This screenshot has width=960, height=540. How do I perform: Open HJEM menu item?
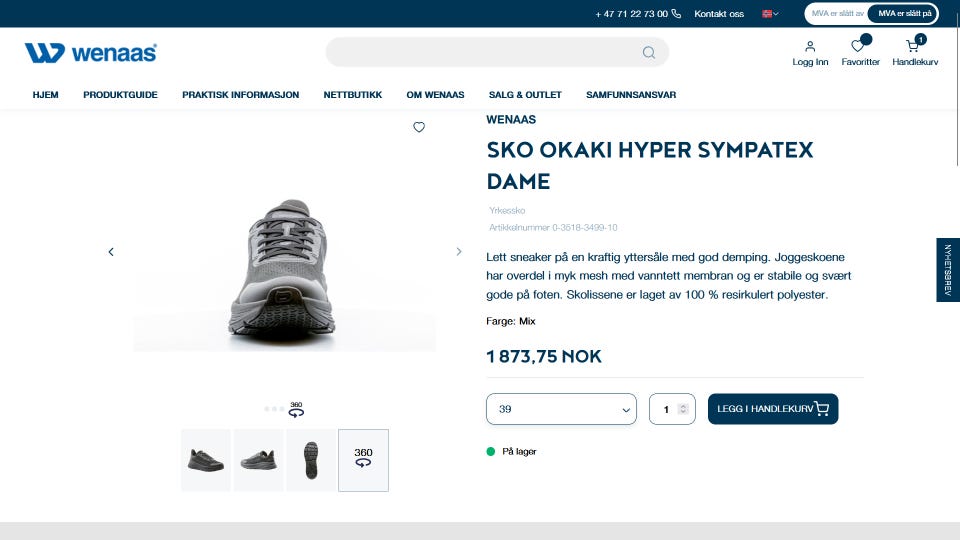pos(45,95)
